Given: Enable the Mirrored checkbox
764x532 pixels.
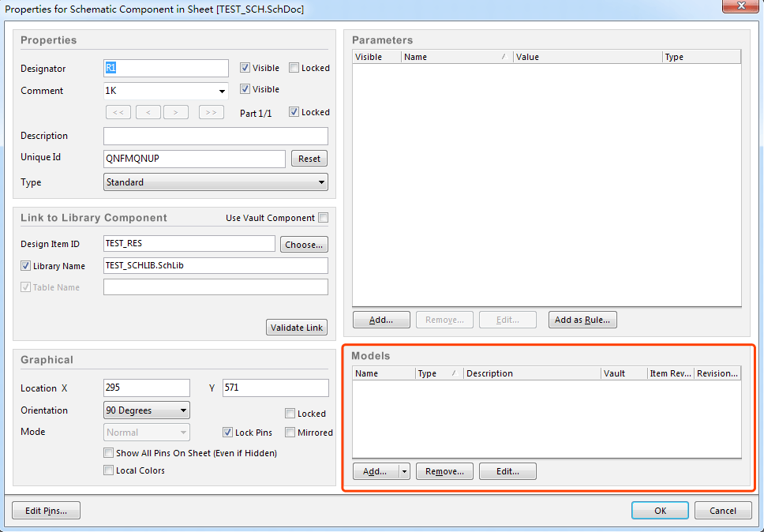Looking at the screenshot, I should click(x=290, y=433).
